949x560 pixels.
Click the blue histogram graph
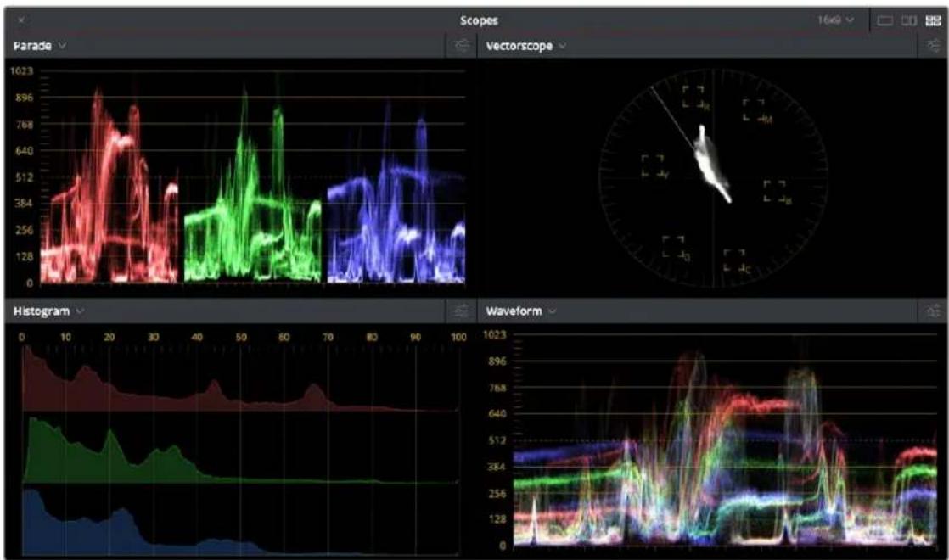[x=240, y=523]
